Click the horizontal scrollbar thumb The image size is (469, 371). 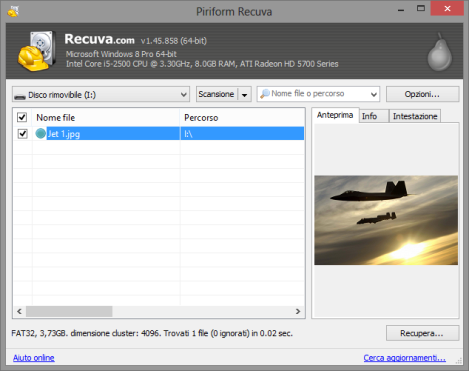pyautogui.click(x=69, y=311)
